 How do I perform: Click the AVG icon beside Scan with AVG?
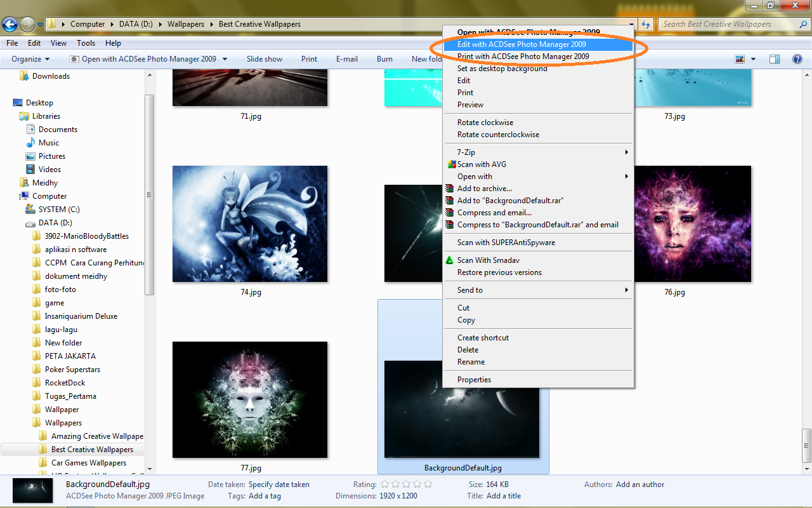[x=451, y=164]
